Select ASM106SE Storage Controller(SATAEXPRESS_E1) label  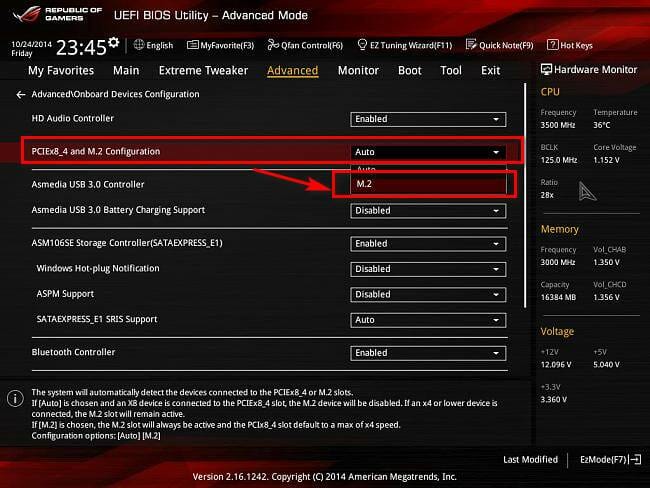127,243
